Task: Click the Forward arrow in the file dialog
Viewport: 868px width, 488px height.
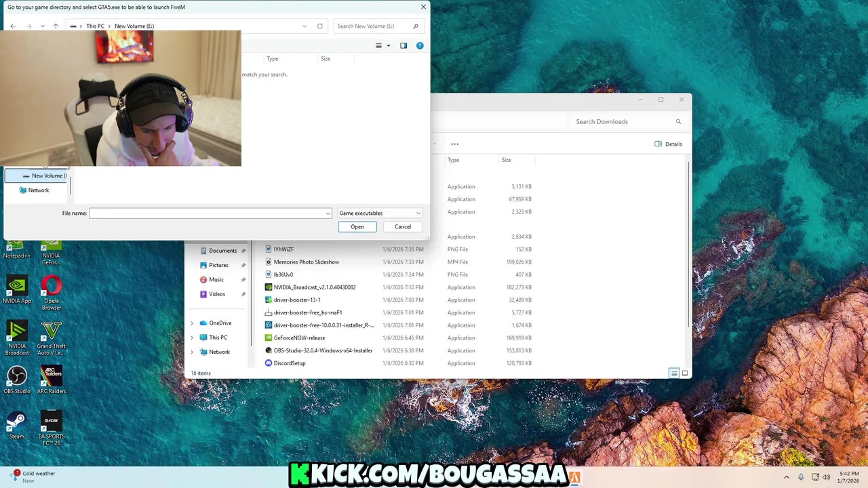Action: point(28,26)
